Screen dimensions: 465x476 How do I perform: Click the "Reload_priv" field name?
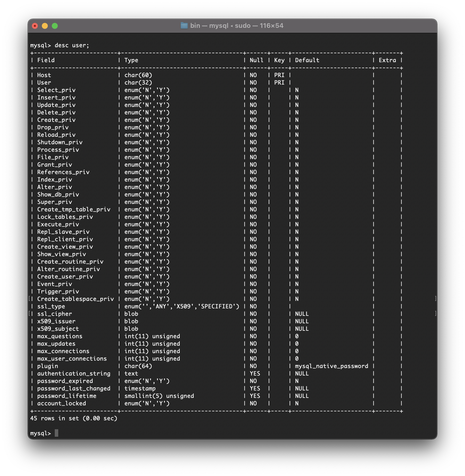(57, 135)
